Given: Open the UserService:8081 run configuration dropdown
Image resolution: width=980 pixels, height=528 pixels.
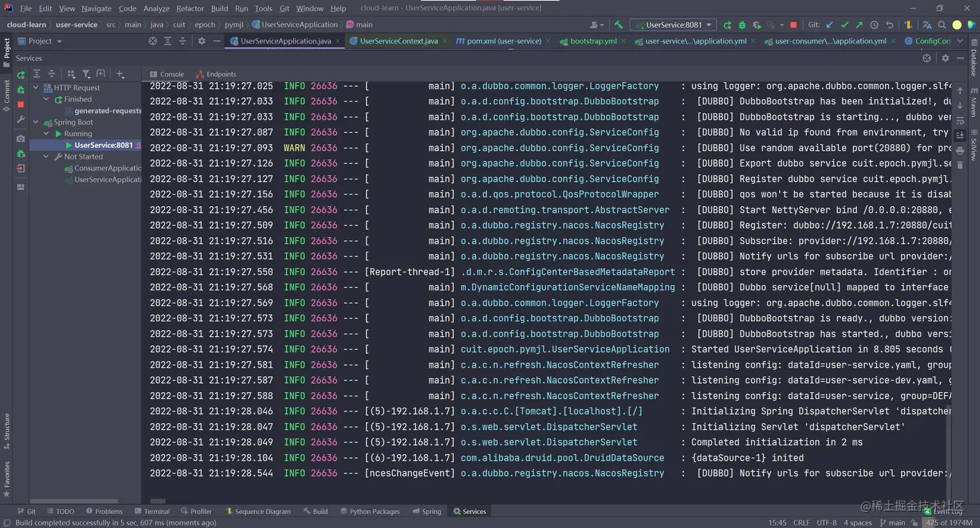Looking at the screenshot, I should tap(673, 25).
